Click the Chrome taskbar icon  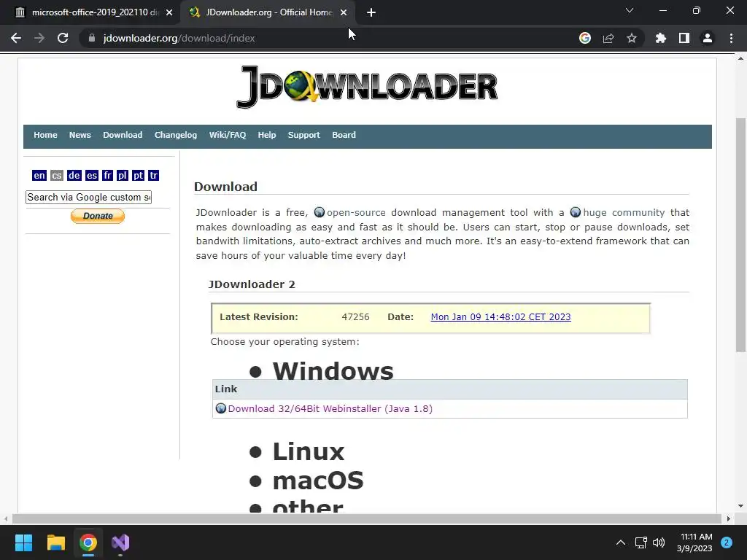(88, 542)
